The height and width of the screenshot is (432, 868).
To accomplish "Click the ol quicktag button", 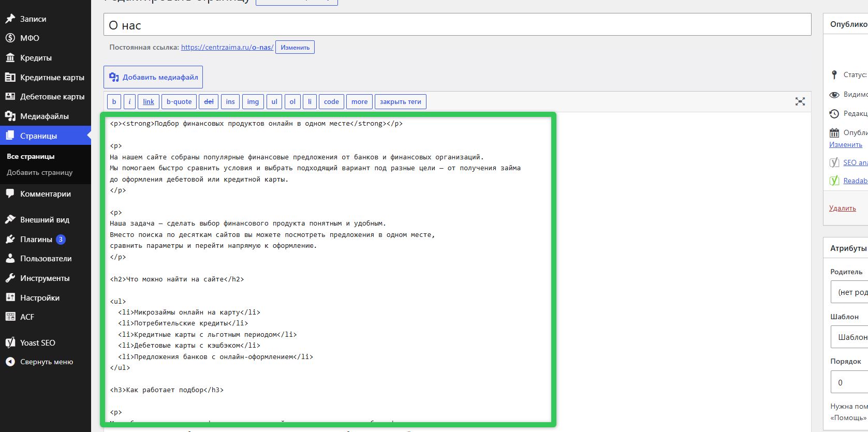I will (x=292, y=101).
